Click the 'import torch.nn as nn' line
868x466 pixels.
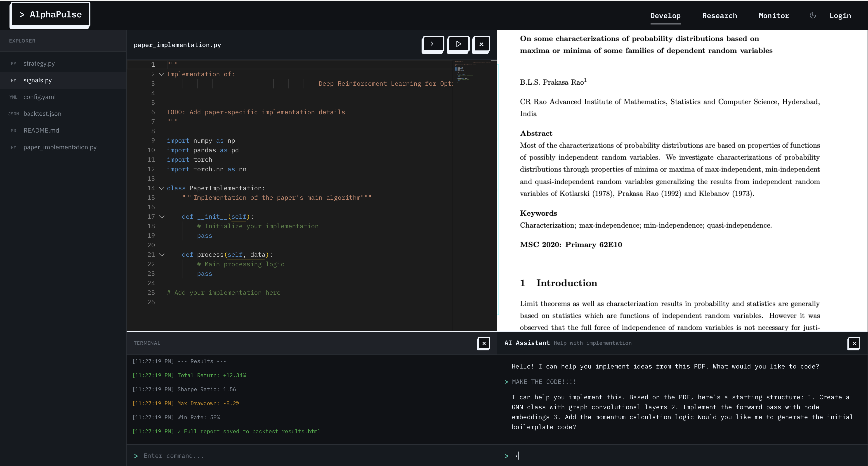pos(207,169)
